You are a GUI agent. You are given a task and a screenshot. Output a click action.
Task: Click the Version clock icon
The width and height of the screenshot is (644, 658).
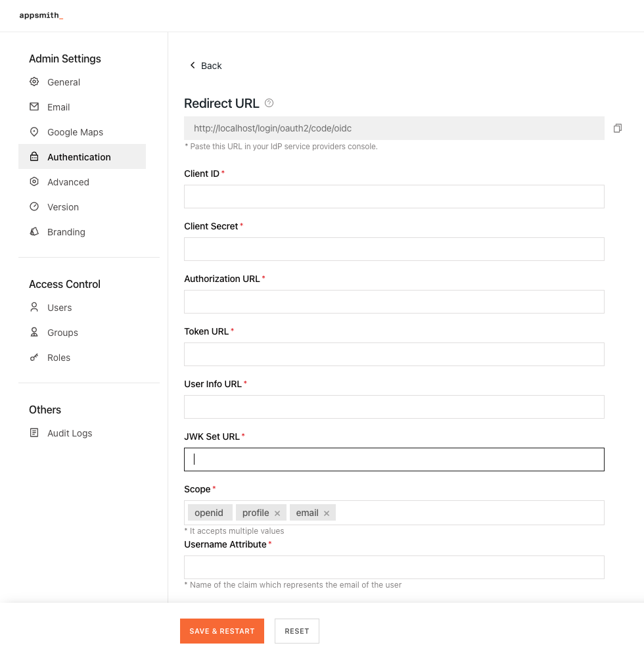[x=34, y=206]
